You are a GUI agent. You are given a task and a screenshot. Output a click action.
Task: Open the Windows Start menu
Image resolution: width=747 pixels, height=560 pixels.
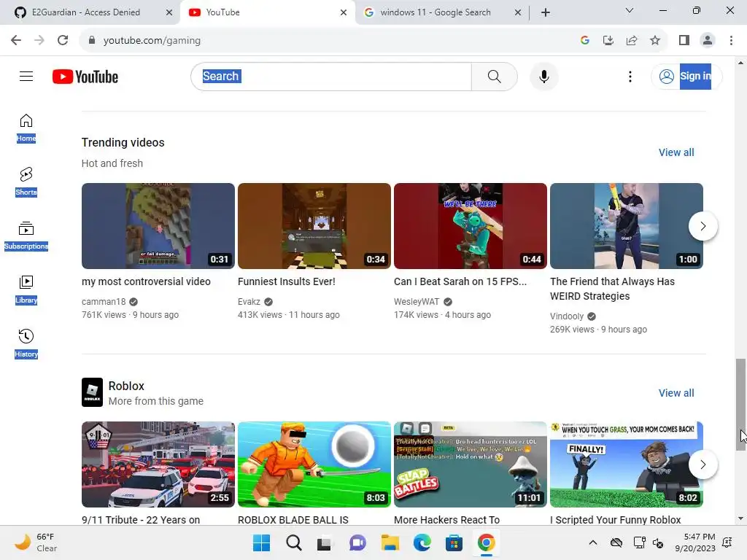click(x=261, y=542)
